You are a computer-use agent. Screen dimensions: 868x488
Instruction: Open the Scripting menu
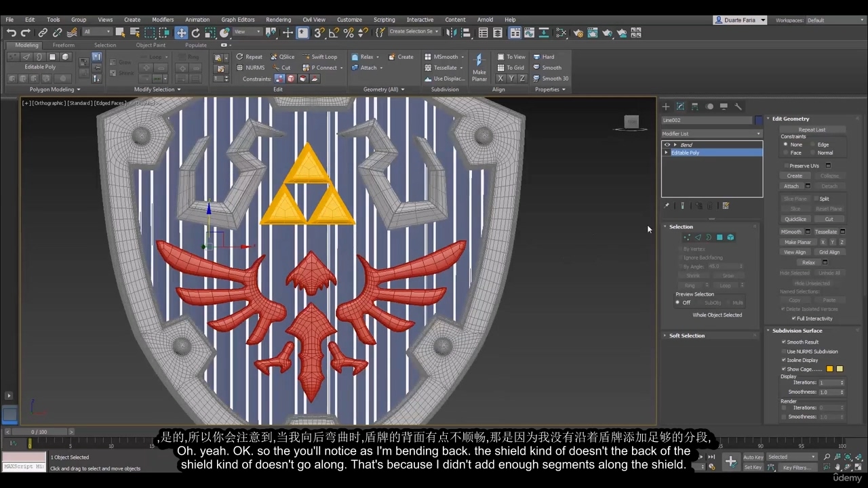[x=384, y=20]
